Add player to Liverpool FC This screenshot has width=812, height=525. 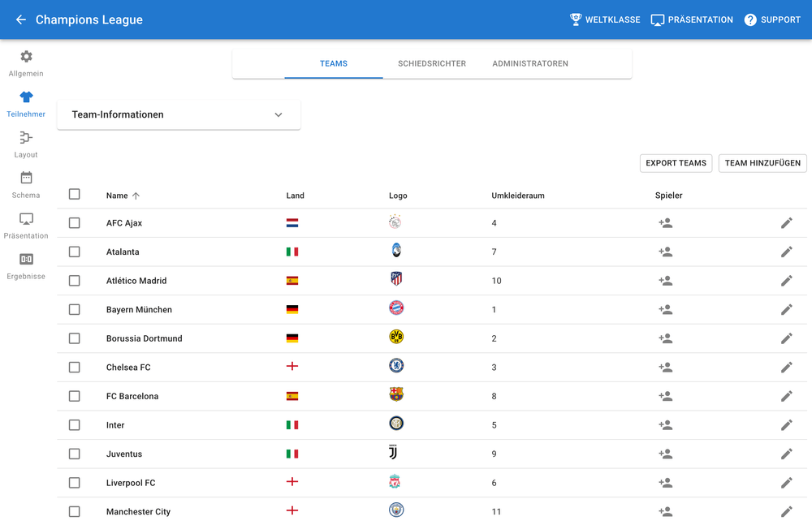click(666, 483)
